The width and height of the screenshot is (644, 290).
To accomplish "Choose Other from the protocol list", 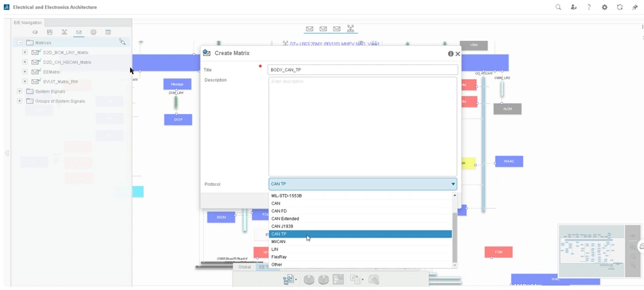I will click(360, 264).
